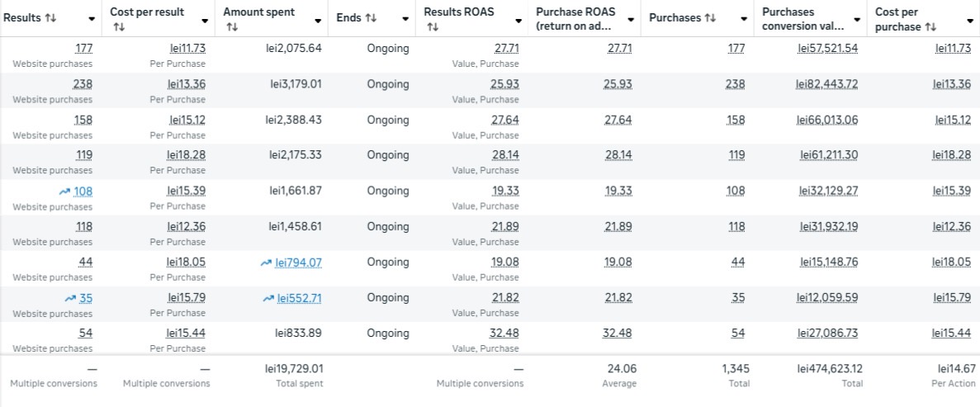Click the sort arrows on Results column
980x407 pixels.
point(50,18)
